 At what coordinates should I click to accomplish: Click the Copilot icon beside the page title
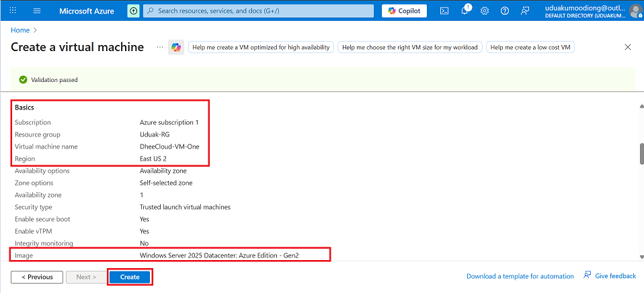point(176,48)
